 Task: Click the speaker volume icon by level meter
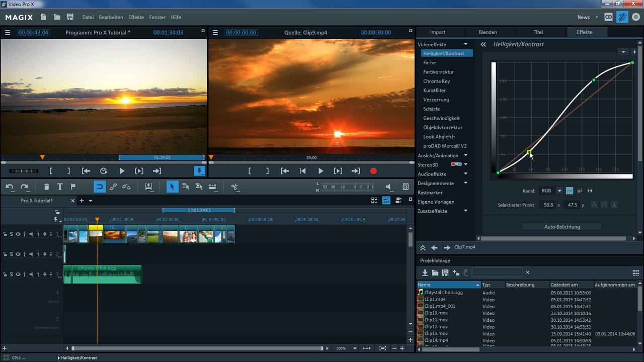coord(388,187)
